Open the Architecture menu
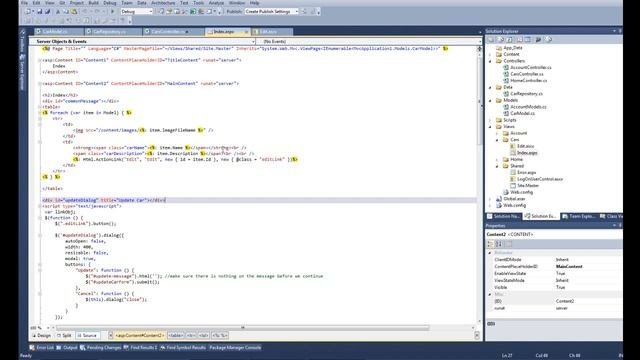 [x=163, y=3]
